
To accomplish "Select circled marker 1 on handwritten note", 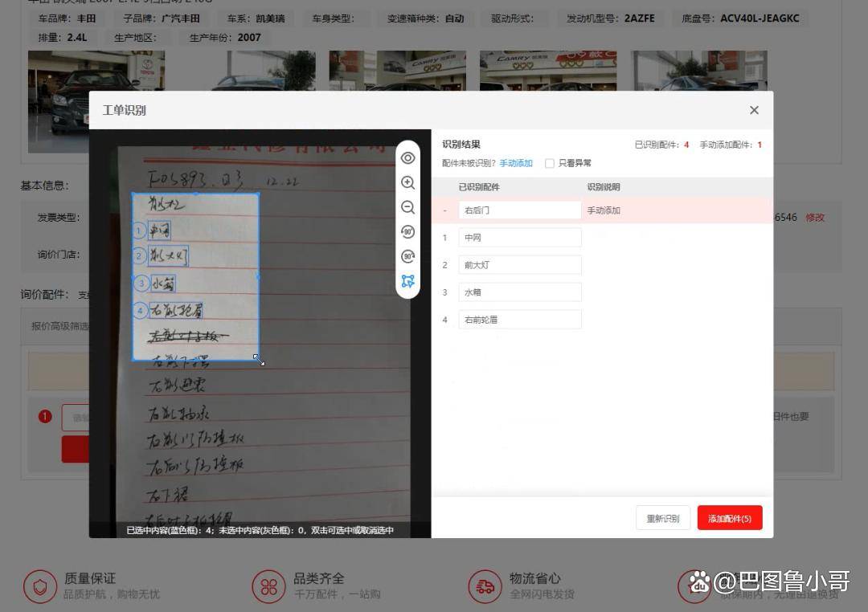I will tap(139, 231).
